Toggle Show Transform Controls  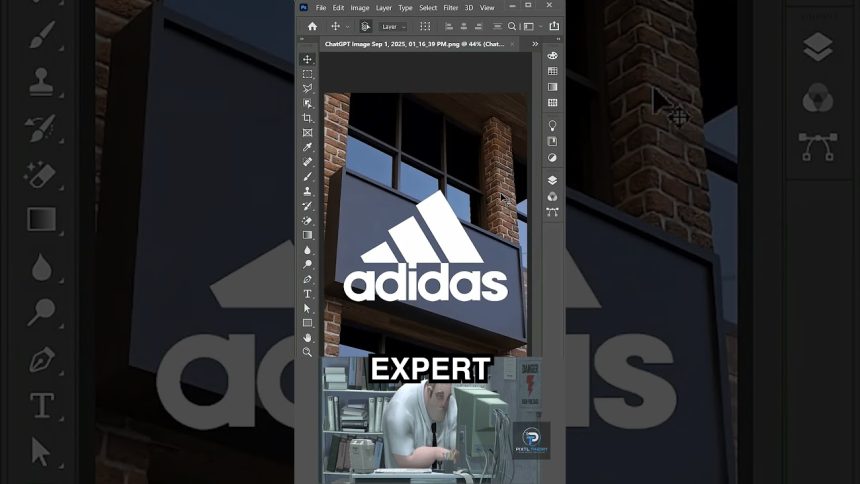point(425,26)
